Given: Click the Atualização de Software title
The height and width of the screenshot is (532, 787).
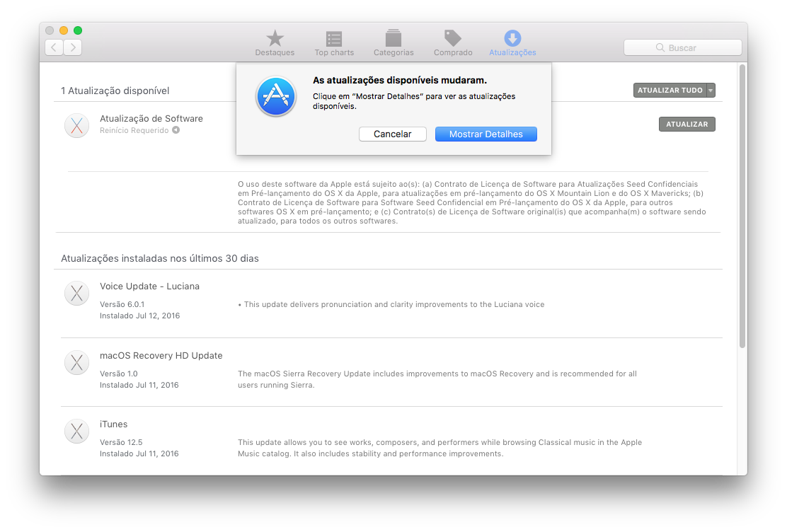Looking at the screenshot, I should [x=151, y=118].
